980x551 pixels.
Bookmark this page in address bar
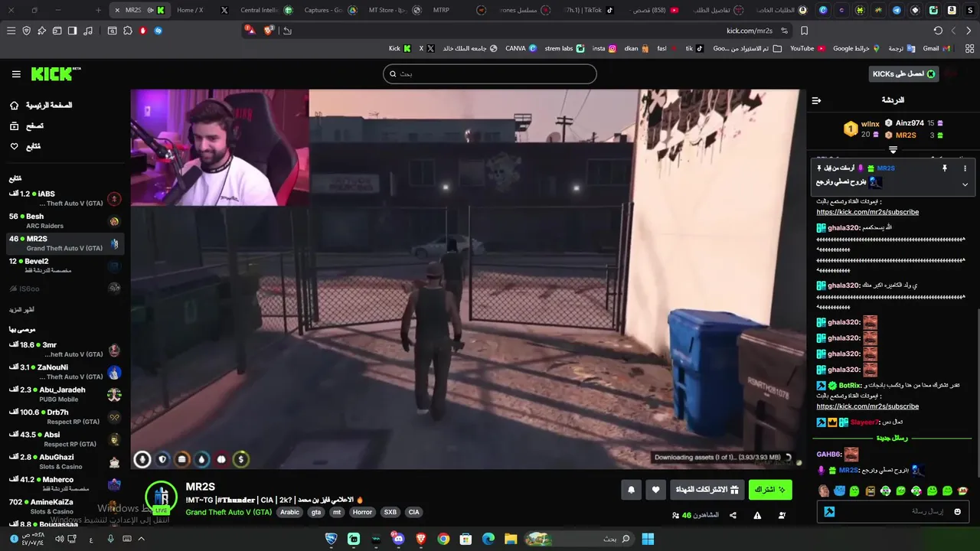[x=804, y=31]
